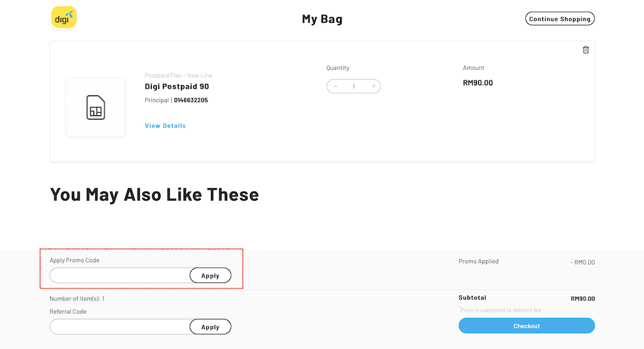Proceed with the Checkout button
The width and height of the screenshot is (644, 349).
pos(526,326)
